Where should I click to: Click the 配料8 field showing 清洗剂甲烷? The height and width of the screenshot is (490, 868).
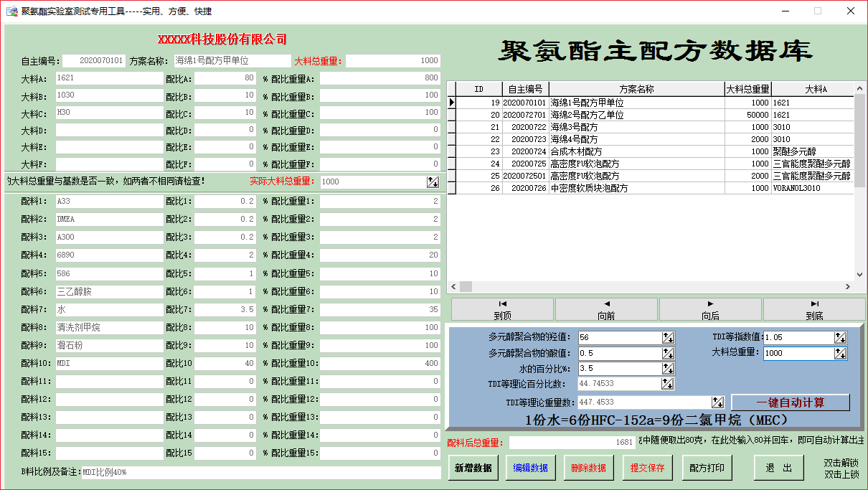[109, 328]
